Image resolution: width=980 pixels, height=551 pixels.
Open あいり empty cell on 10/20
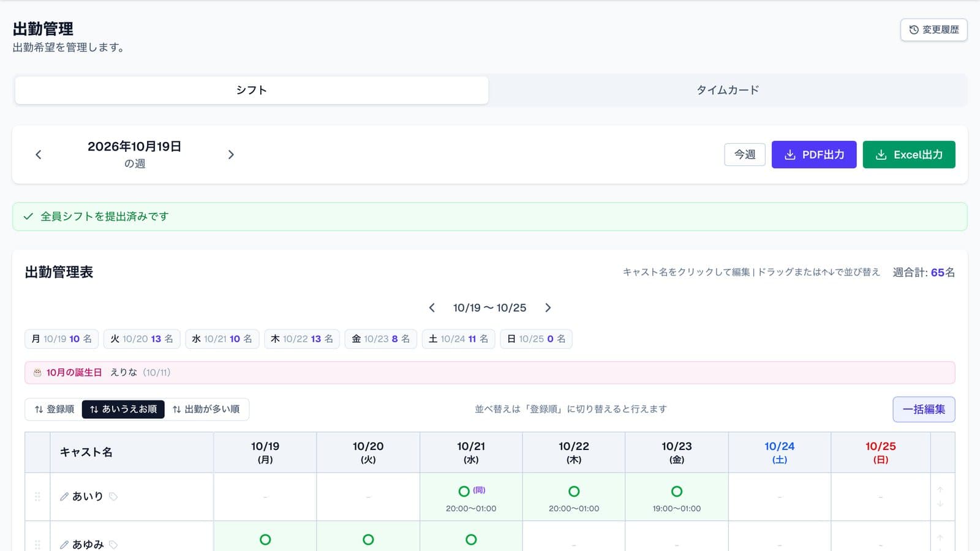click(x=368, y=497)
